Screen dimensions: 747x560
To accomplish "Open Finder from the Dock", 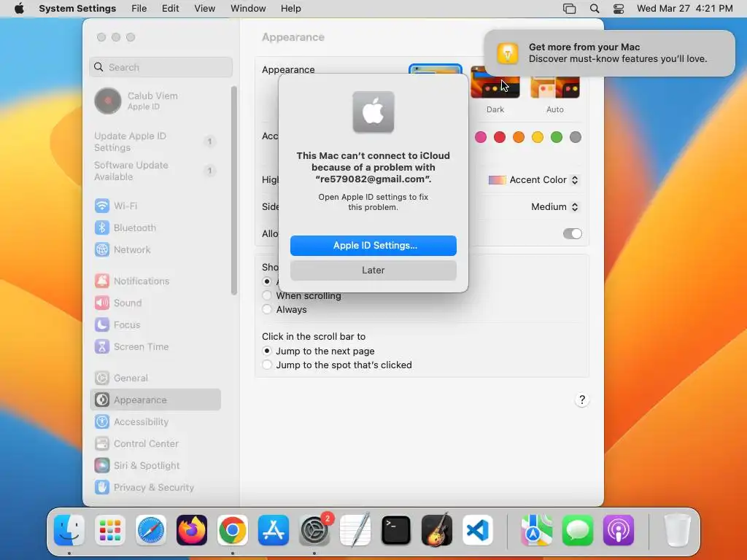I will [69, 530].
